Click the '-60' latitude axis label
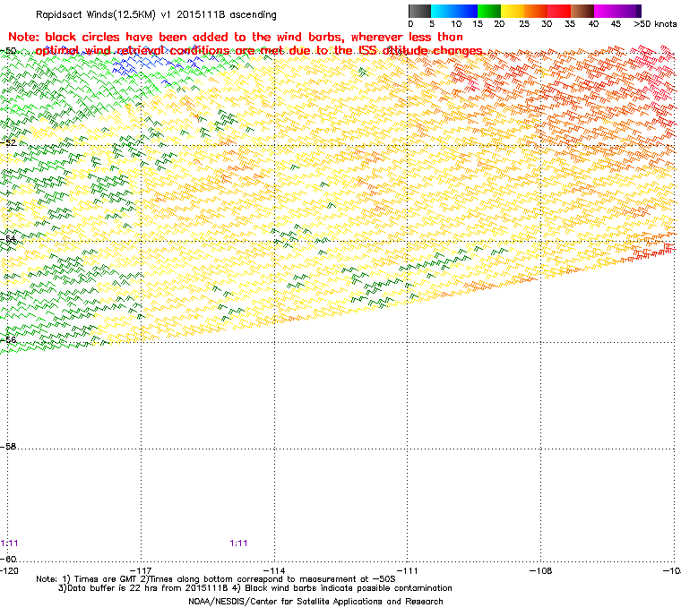The width and height of the screenshot is (681, 616). pyautogui.click(x=9, y=559)
